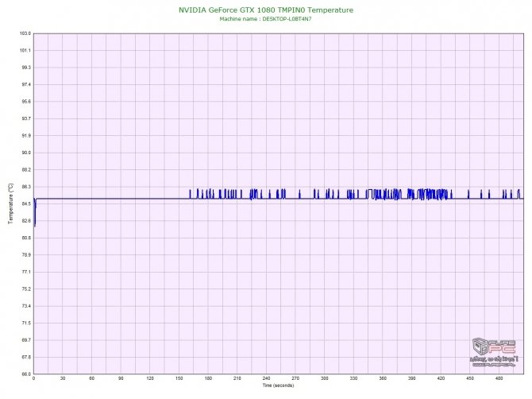The image size is (532, 399).
Task: Select the 120 seconds tick label
Action: 150,378
